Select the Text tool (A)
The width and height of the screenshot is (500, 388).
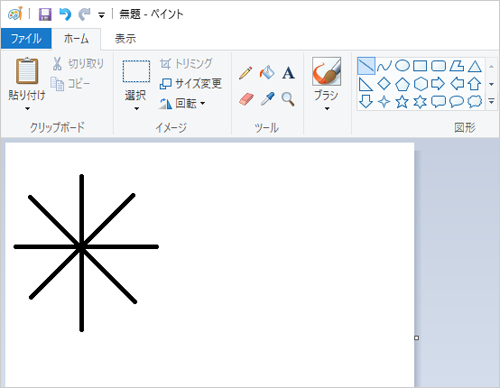coord(288,73)
